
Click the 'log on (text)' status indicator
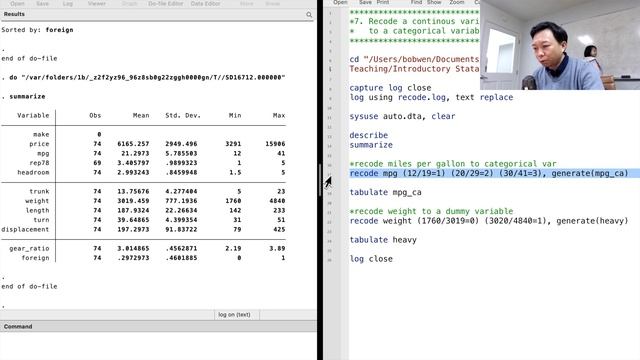tap(234, 315)
